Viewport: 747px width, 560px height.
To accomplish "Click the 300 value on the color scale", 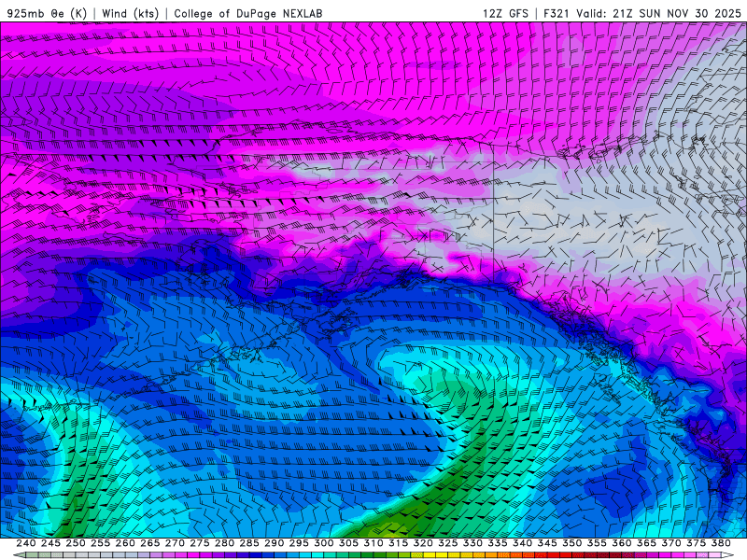I will [x=323, y=543].
